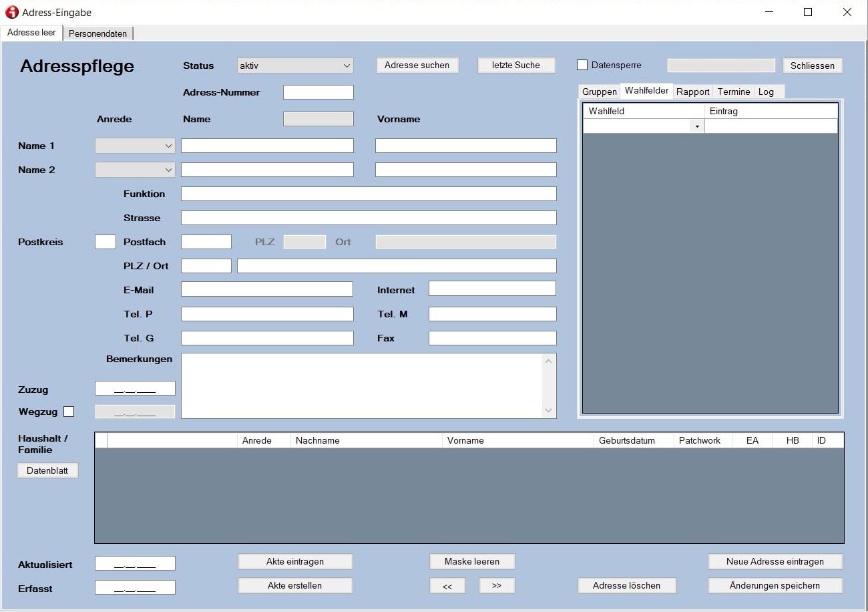Go to previous record with << button

pos(447,586)
